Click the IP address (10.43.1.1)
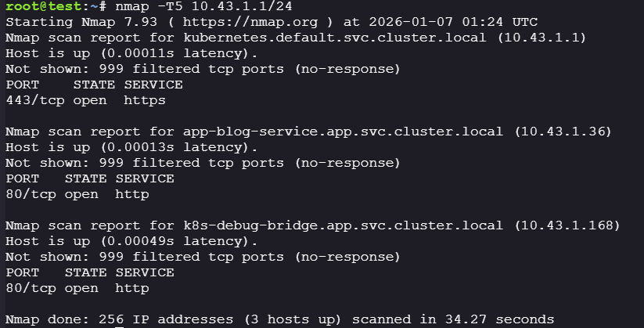 [539, 38]
